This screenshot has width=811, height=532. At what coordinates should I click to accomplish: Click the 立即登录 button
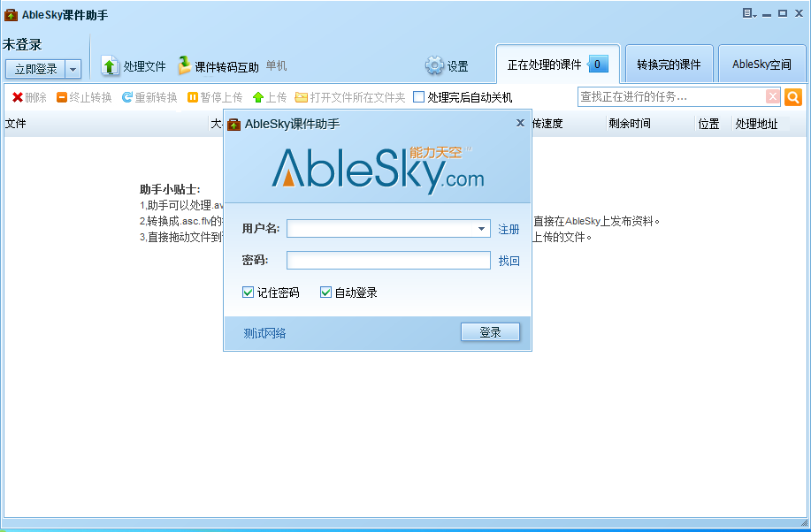click(x=35, y=69)
